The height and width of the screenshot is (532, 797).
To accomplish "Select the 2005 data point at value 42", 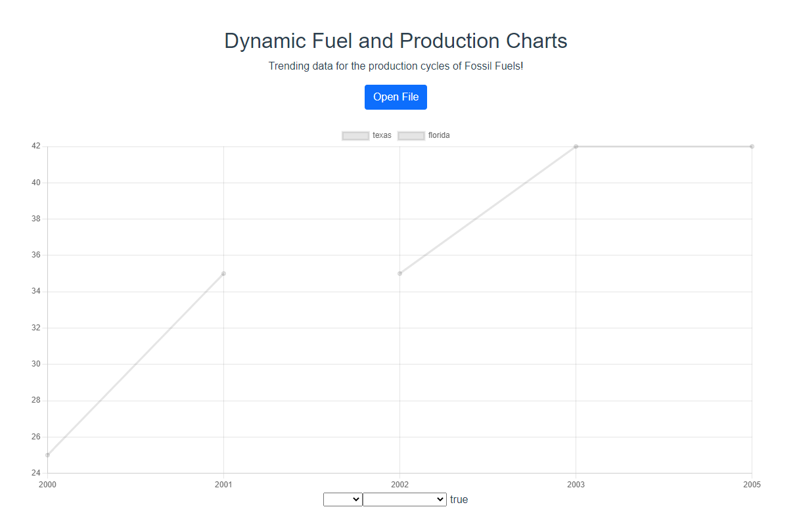I will pos(752,146).
